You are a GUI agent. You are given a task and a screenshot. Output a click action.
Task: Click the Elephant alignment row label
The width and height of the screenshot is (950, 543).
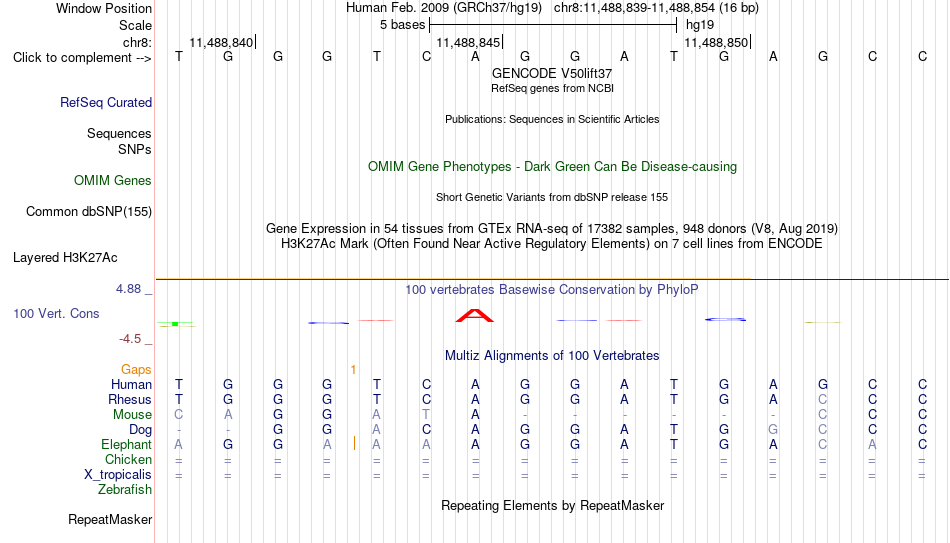[x=127, y=445]
